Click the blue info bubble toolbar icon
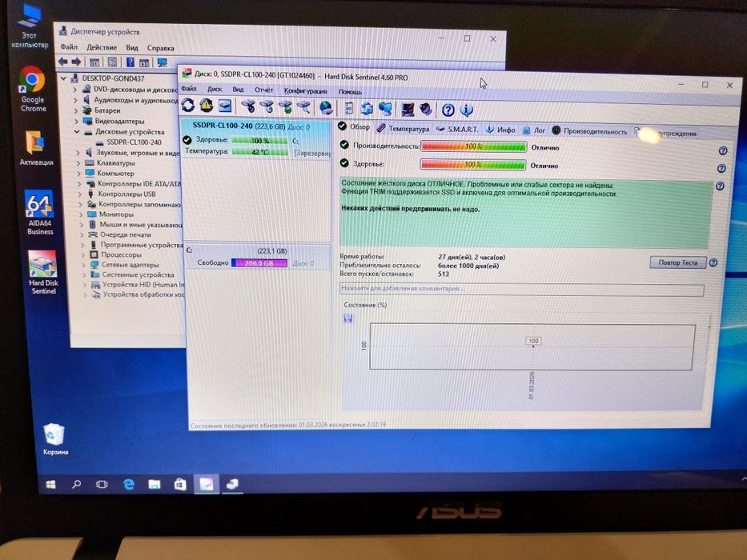The width and height of the screenshot is (747, 560). point(467,110)
